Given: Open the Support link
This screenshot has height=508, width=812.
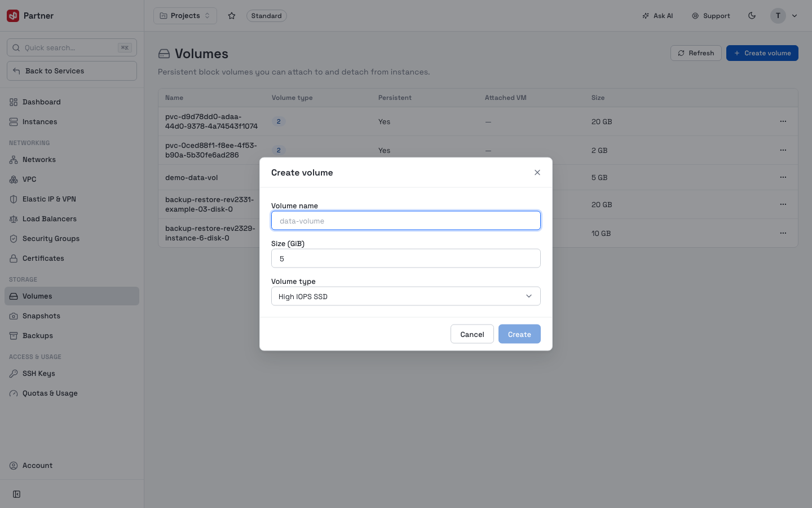Looking at the screenshot, I should [x=711, y=16].
